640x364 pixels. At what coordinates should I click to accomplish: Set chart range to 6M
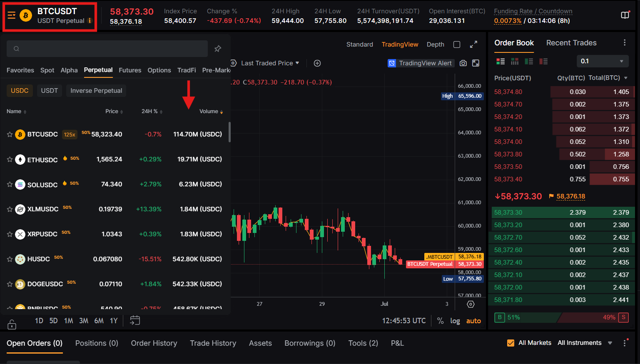pyautogui.click(x=99, y=321)
